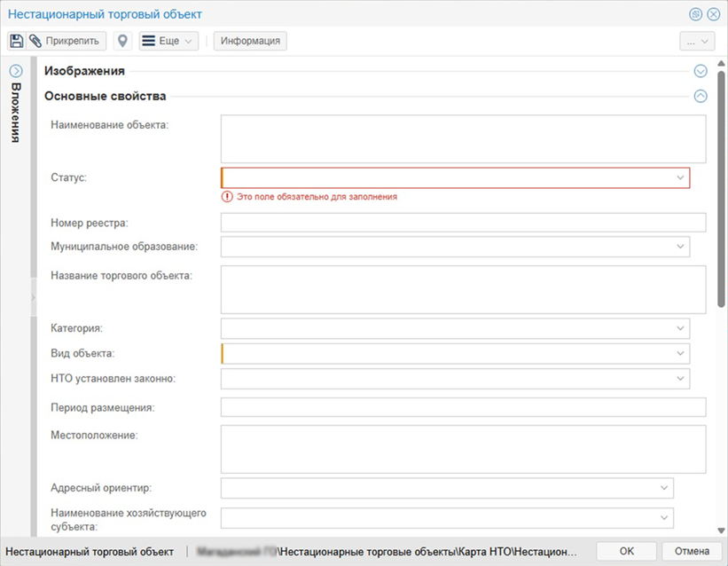Click the scrollbar down arrow

721,531
